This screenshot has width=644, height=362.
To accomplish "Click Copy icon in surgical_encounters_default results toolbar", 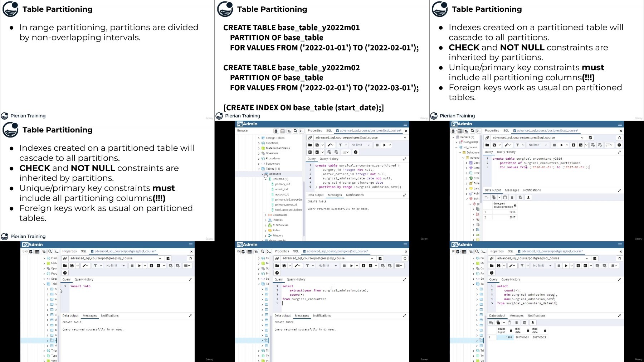I will (x=498, y=323).
